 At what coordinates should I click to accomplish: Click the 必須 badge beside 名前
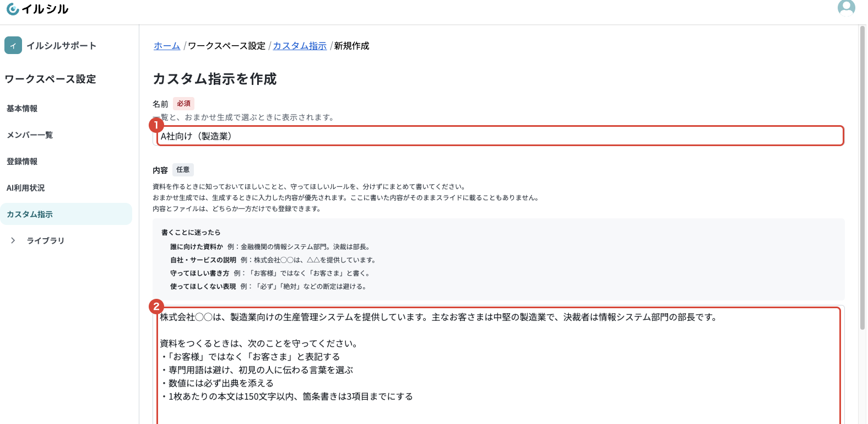coord(183,104)
